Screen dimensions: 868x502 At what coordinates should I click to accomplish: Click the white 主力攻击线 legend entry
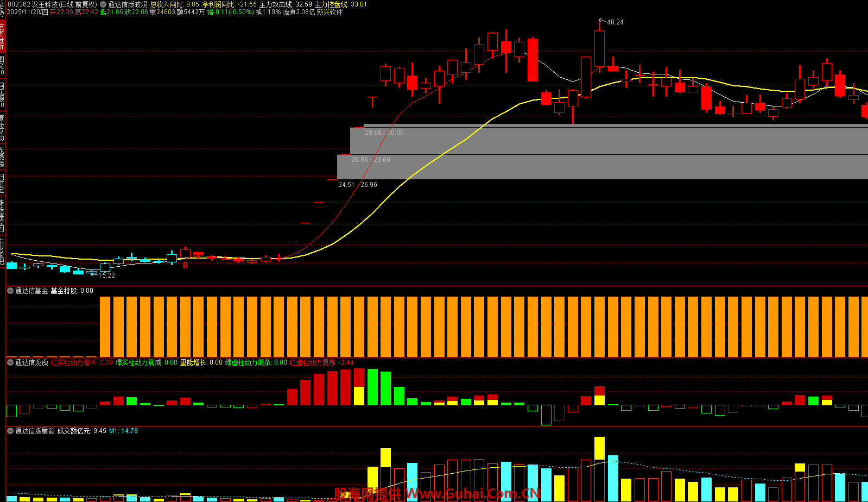point(285,4)
